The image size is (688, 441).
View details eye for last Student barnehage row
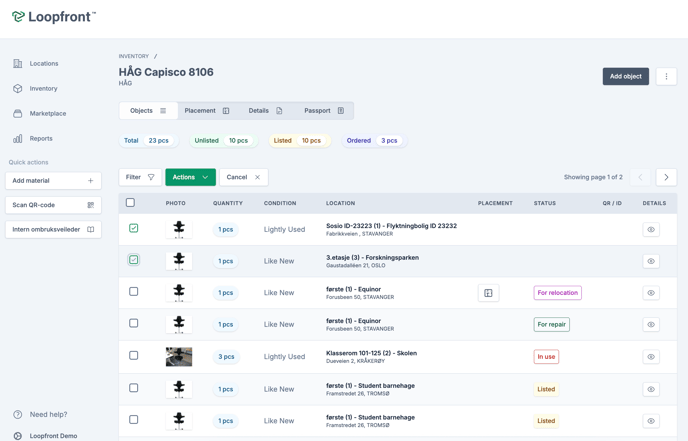coord(651,421)
